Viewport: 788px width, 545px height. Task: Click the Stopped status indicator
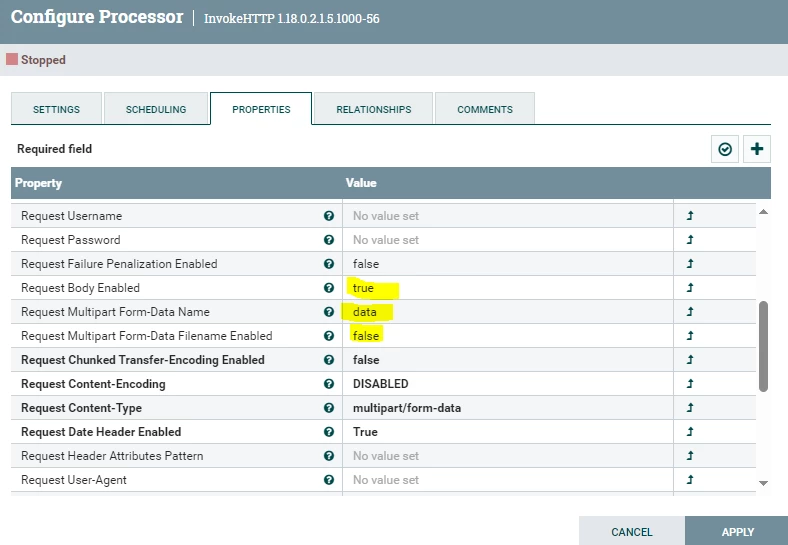[x=36, y=60]
